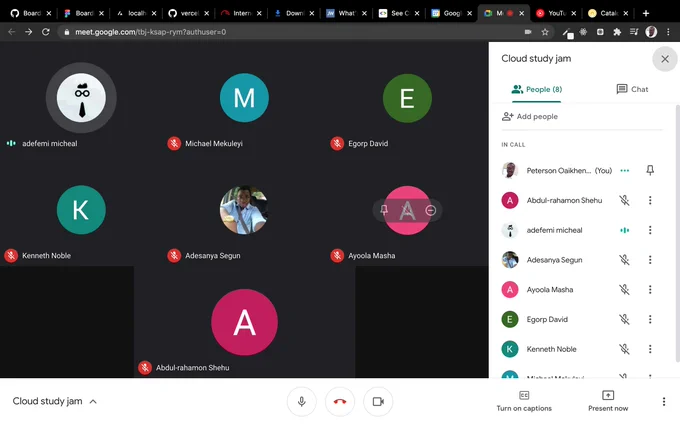Click Kenneth Noble's K avatar tile
680x425 pixels.
[81, 210]
